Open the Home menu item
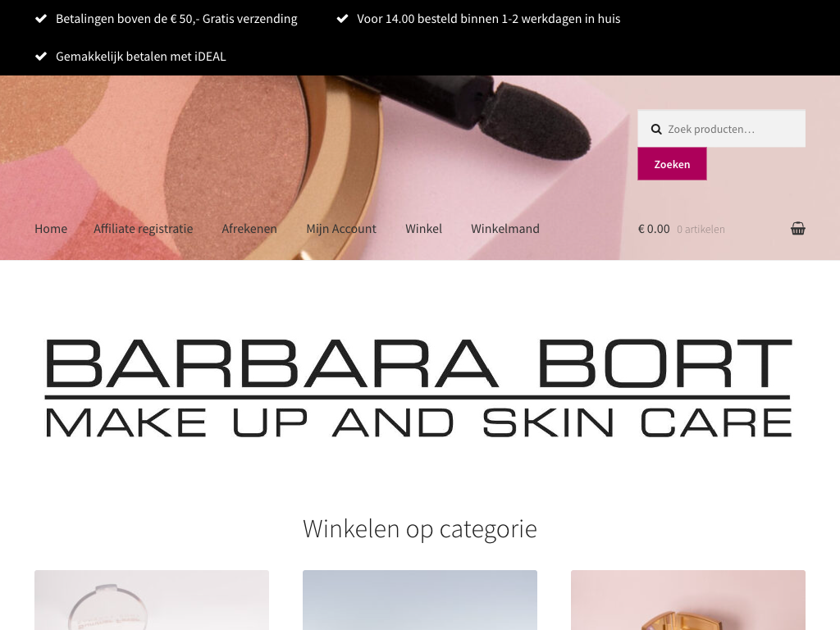The width and height of the screenshot is (840, 630). pyautogui.click(x=51, y=229)
